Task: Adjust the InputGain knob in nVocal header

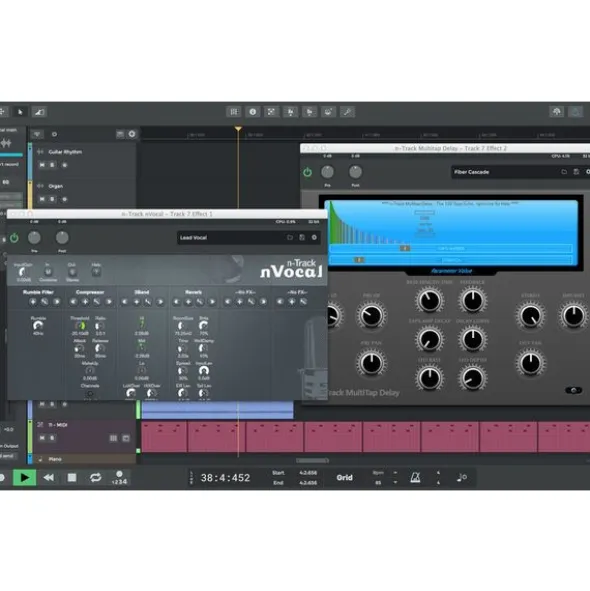Action: [23, 272]
